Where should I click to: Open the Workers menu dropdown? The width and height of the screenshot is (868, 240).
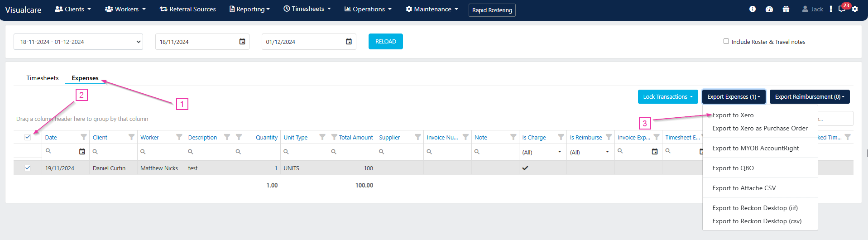125,9
